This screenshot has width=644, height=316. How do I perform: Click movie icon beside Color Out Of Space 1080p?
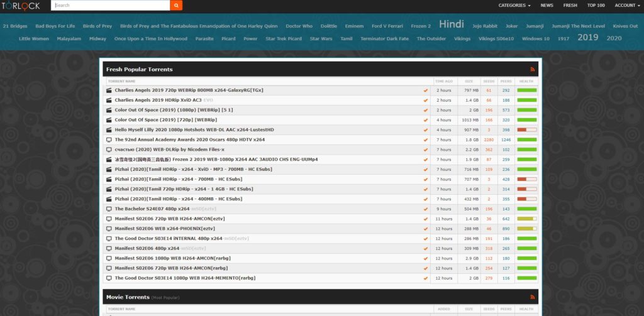pos(109,110)
